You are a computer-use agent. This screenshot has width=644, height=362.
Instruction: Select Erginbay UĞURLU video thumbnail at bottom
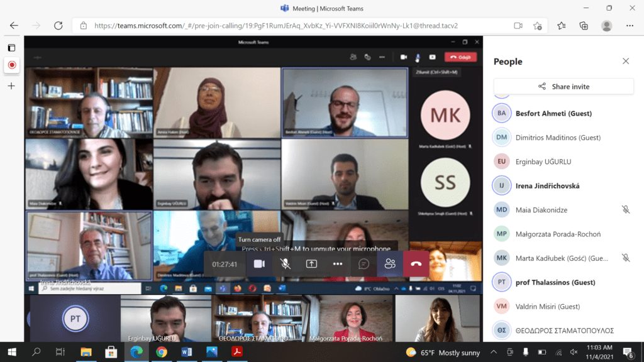(166, 319)
